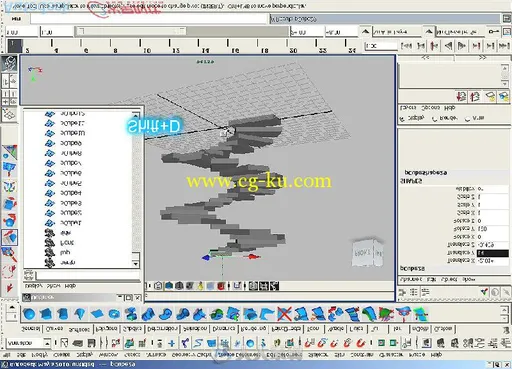The height and width of the screenshot is (369, 512).
Task: Click the MEL command line input field
Action: (x=149, y=18)
